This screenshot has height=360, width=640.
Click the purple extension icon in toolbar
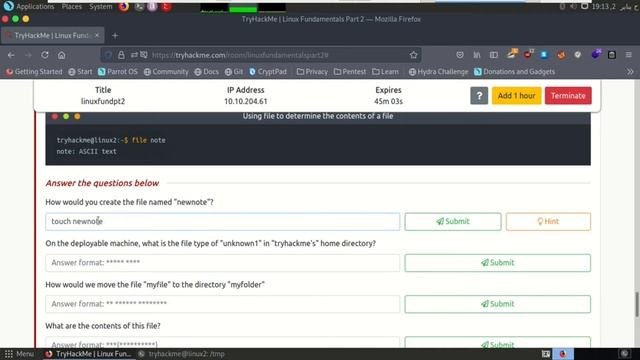point(596,54)
